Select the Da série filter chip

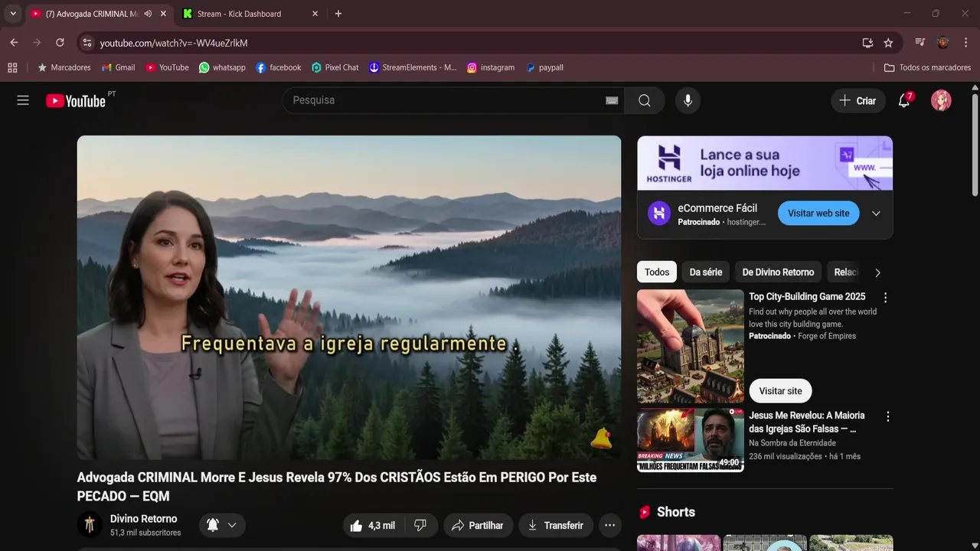point(706,272)
